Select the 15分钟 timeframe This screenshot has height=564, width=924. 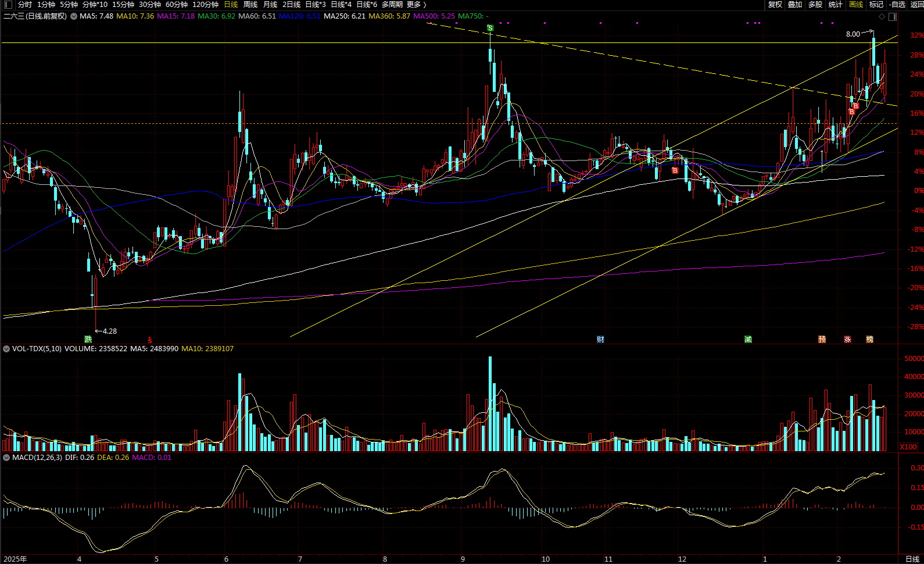coord(123,5)
